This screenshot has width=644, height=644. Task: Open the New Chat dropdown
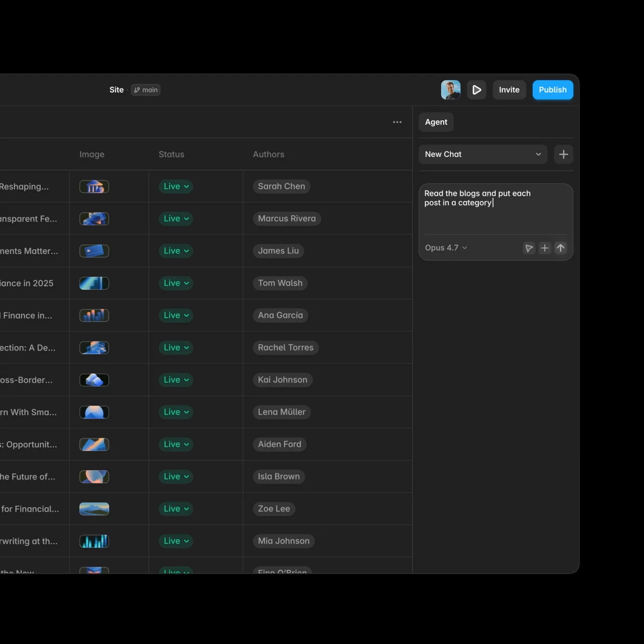click(483, 154)
